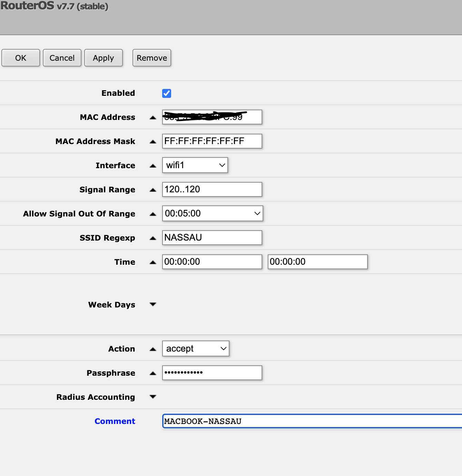The image size is (462, 476).
Task: Open the Action dropdown showing accept
Action: click(196, 348)
